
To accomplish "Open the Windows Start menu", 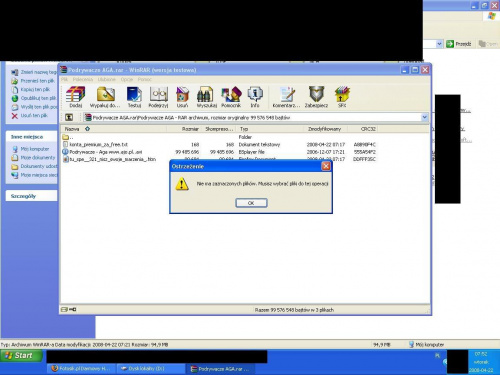I will point(21,355).
